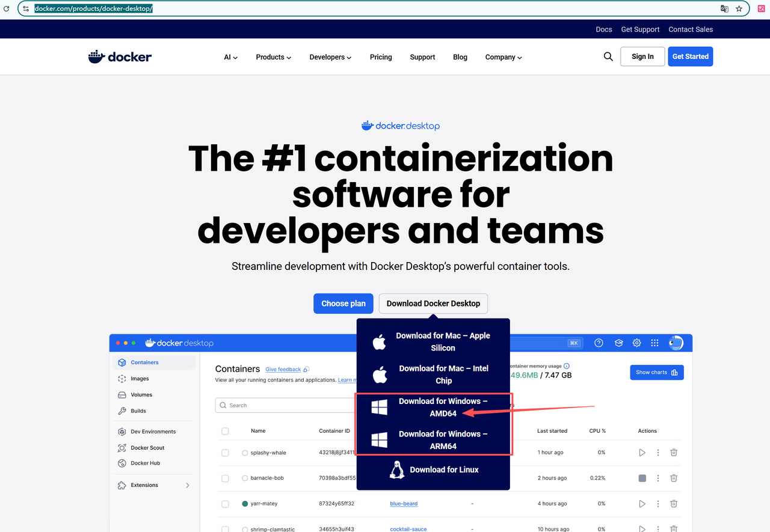The height and width of the screenshot is (532, 770).
Task: Click the translate page icon in address bar
Action: [x=724, y=8]
